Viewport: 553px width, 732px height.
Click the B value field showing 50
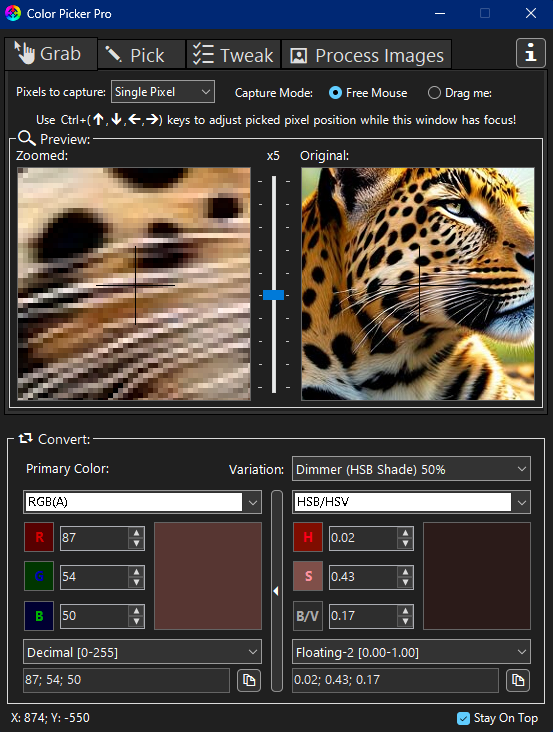tap(94, 616)
